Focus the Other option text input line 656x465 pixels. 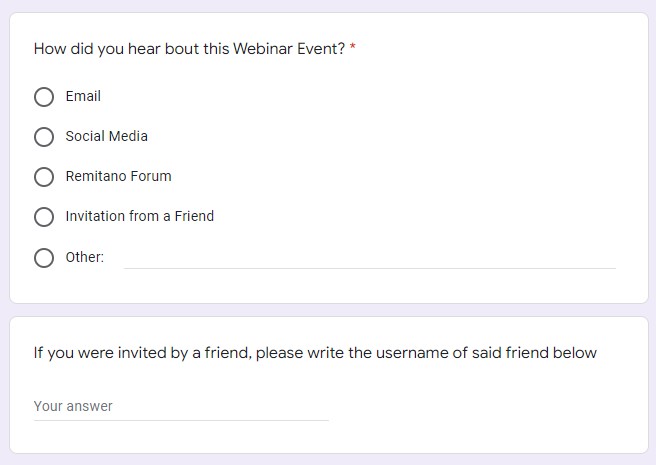(x=370, y=258)
